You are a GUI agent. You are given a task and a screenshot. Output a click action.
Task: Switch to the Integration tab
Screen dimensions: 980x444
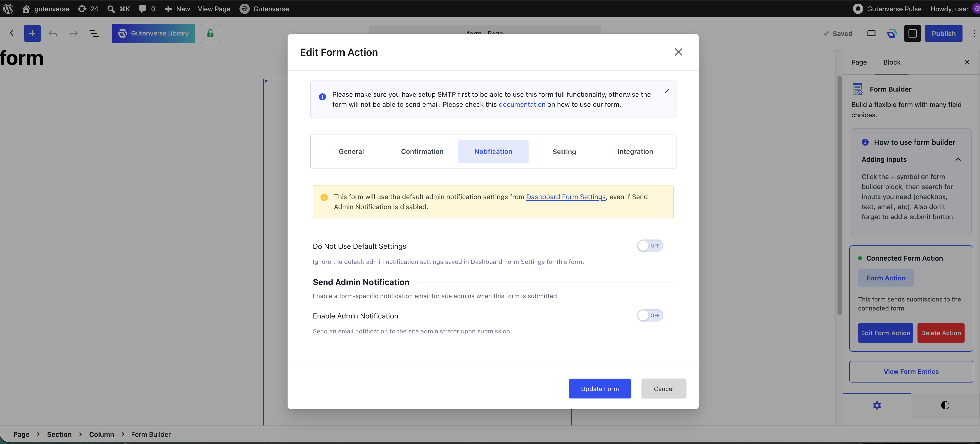[x=635, y=152]
